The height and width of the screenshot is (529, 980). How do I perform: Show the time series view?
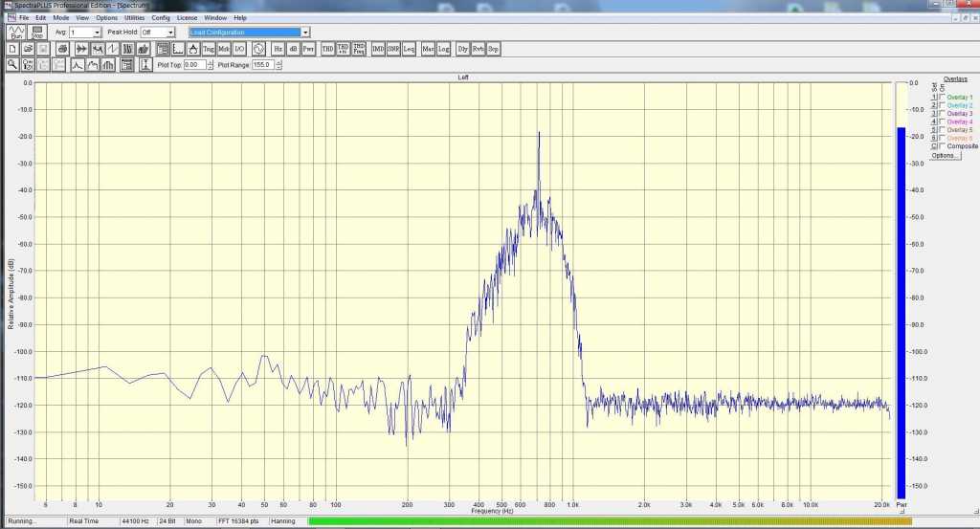(81, 49)
